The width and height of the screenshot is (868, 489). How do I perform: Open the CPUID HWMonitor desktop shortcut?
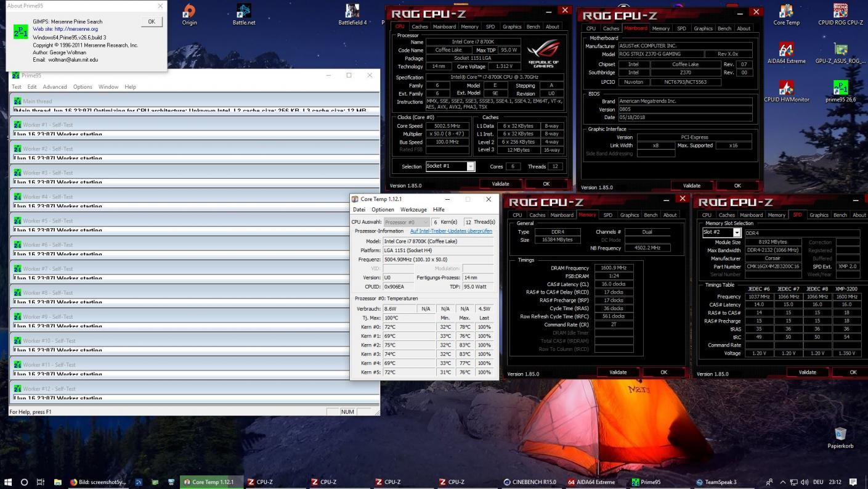click(x=786, y=91)
